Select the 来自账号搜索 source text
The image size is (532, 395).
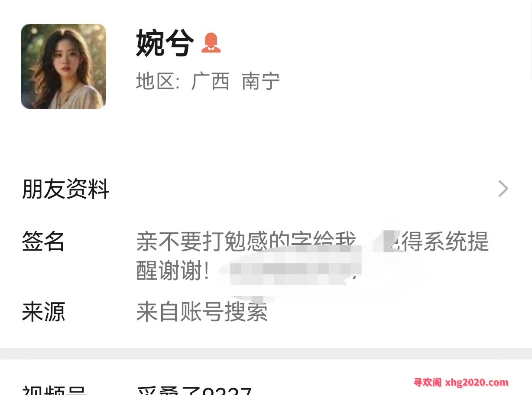(202, 312)
